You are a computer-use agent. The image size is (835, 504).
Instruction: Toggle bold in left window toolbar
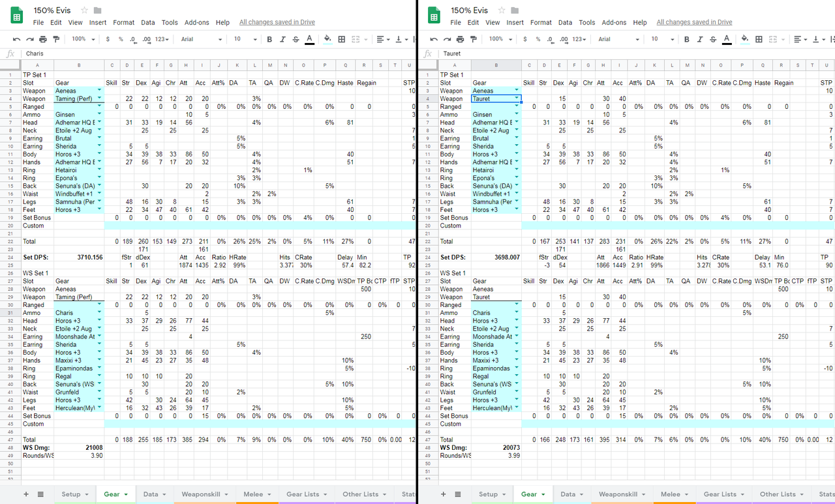[269, 39]
